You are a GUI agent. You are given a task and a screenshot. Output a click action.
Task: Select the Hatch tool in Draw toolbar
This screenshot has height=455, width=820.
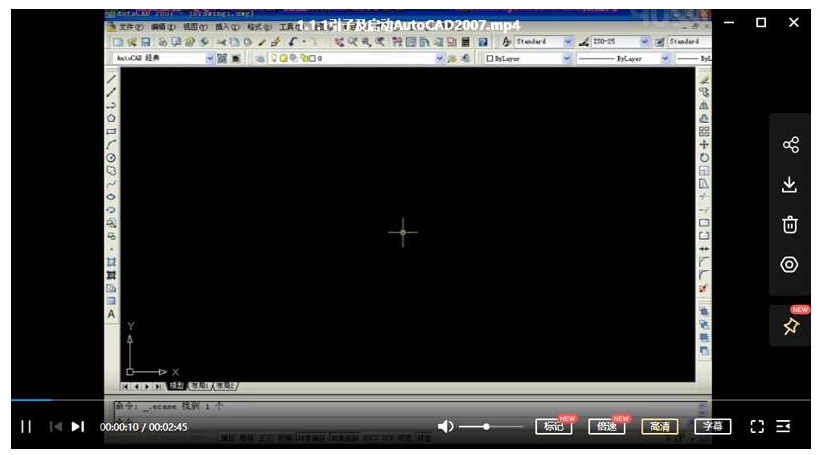coord(111,263)
